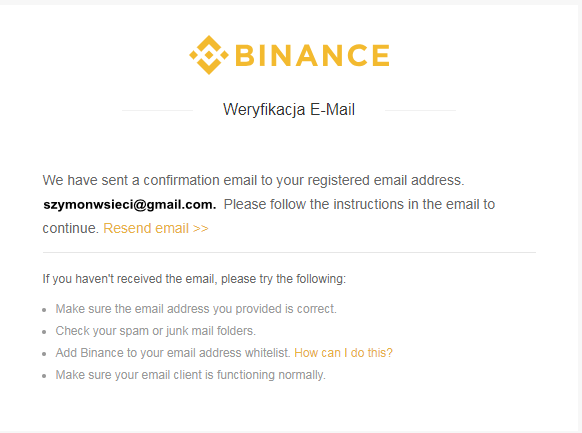582x433 pixels.
Task: Click the line left of Weryfikacja heading
Action: (x=157, y=110)
